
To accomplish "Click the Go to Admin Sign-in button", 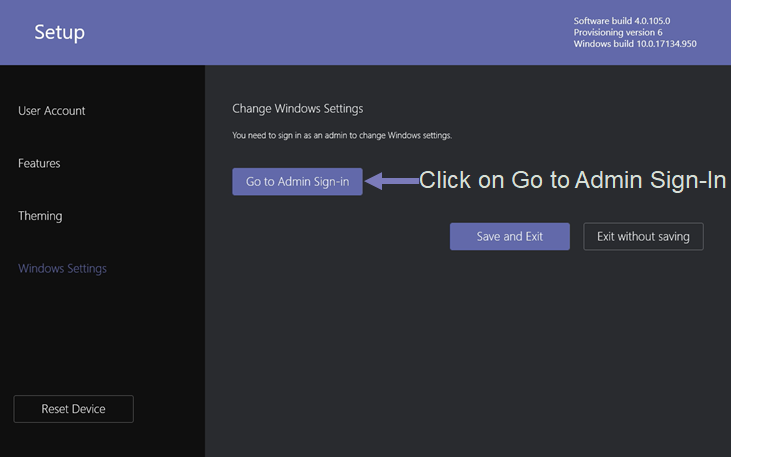I will (297, 182).
